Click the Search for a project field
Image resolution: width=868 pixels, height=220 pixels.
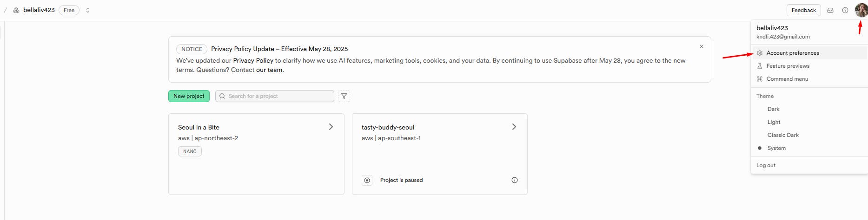[275, 96]
